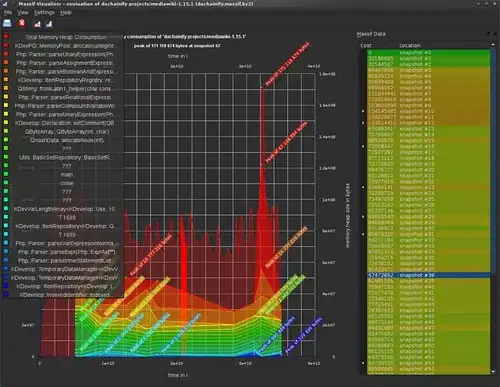Image resolution: width=500 pixels, height=387 pixels.
Task: Expand snapshot #12 in the tree
Action: tap(363, 123)
